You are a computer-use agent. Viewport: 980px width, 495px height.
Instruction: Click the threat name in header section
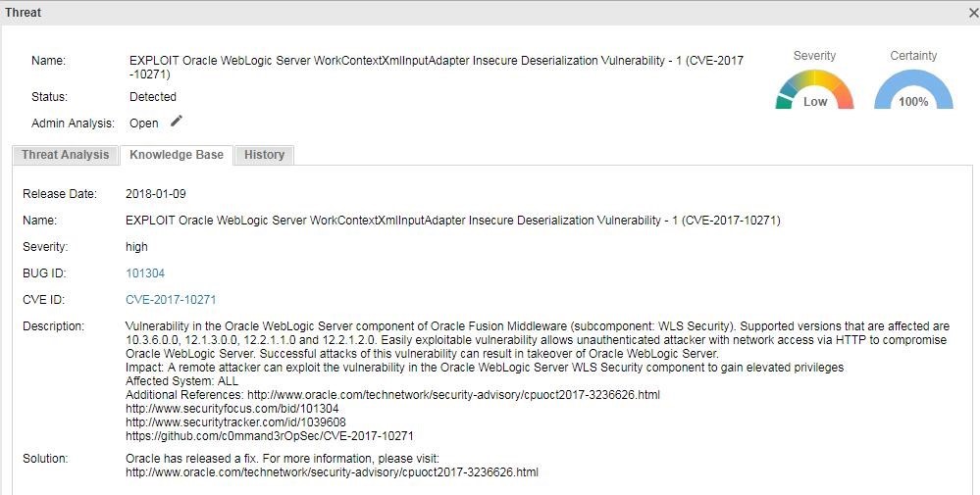click(x=437, y=68)
